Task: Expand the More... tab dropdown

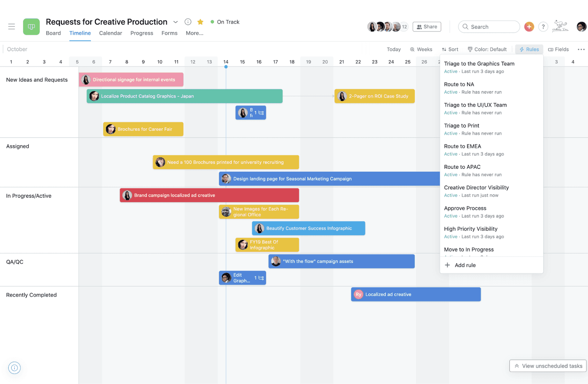Action: click(x=194, y=33)
